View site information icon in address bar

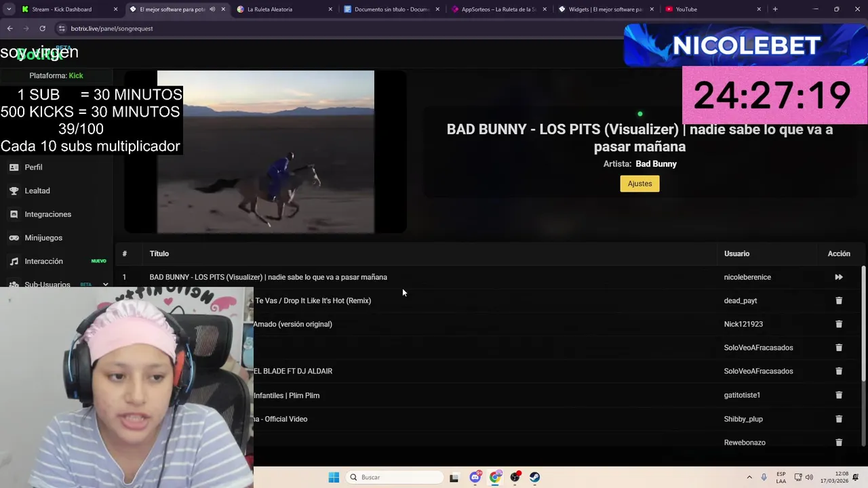pos(62,28)
